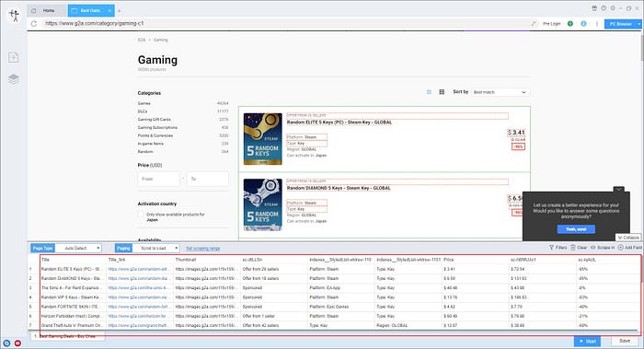Screen dimensions: 644x349
Task: Click the Clear trash icon
Action: [x=573, y=248]
